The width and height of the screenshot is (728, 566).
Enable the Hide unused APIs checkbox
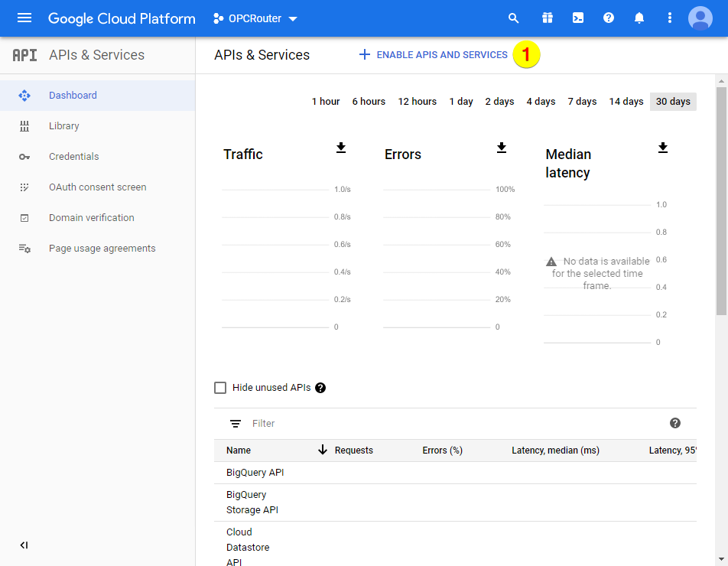click(220, 387)
